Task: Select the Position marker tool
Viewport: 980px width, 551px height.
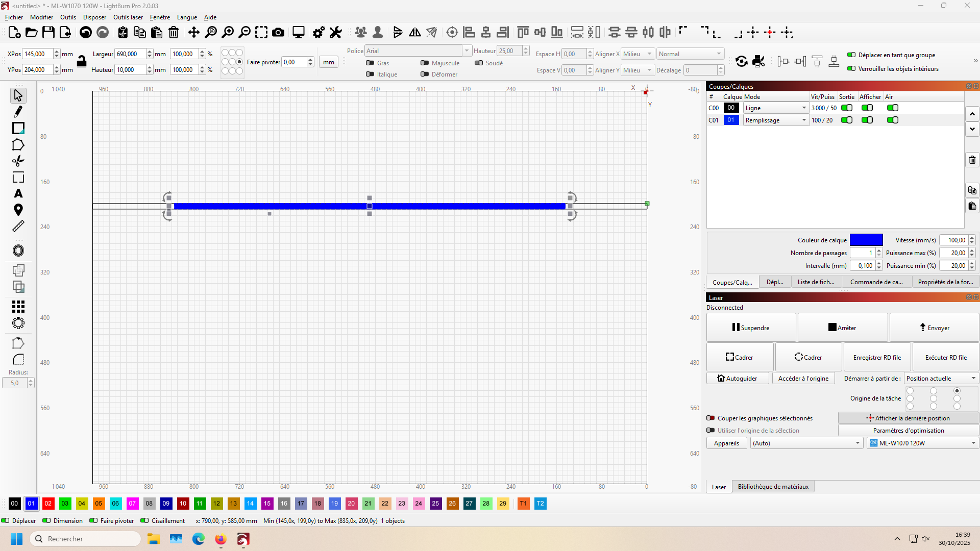Action: [18, 210]
